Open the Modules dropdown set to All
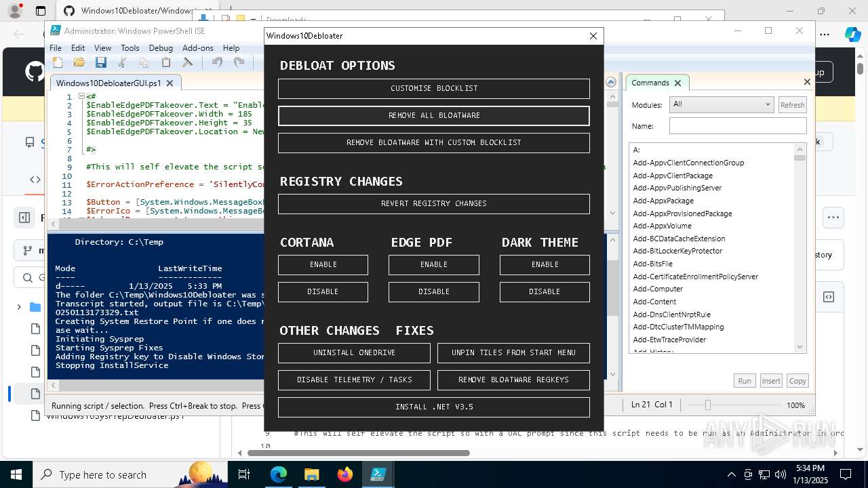The width and height of the screenshot is (868, 488). coord(722,104)
